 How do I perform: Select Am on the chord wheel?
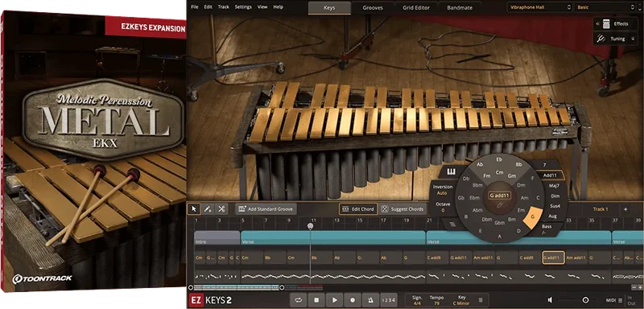[524, 198]
